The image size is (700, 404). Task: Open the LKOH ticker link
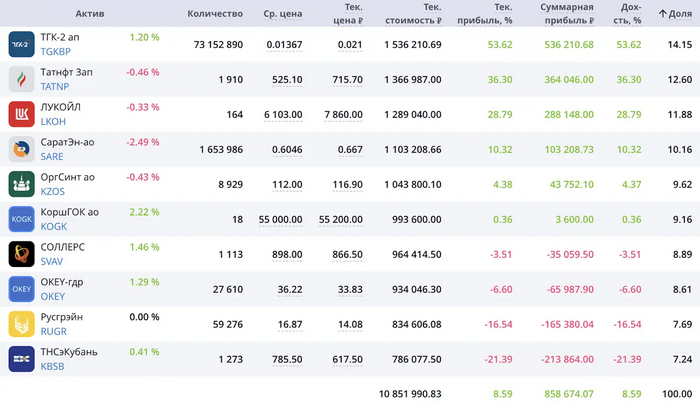tap(53, 121)
